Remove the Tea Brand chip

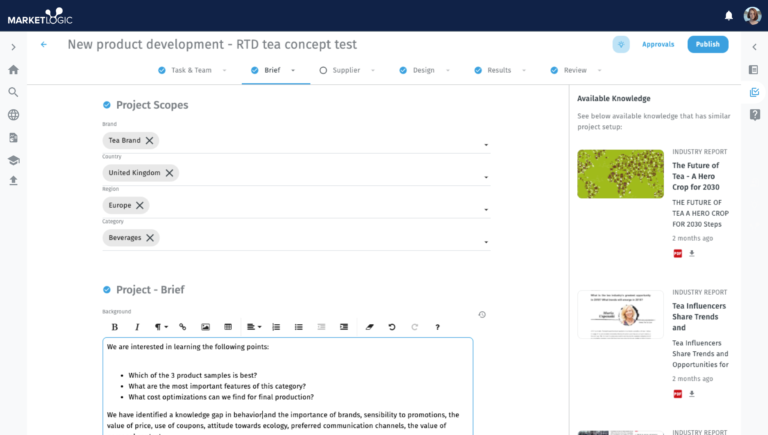click(149, 141)
